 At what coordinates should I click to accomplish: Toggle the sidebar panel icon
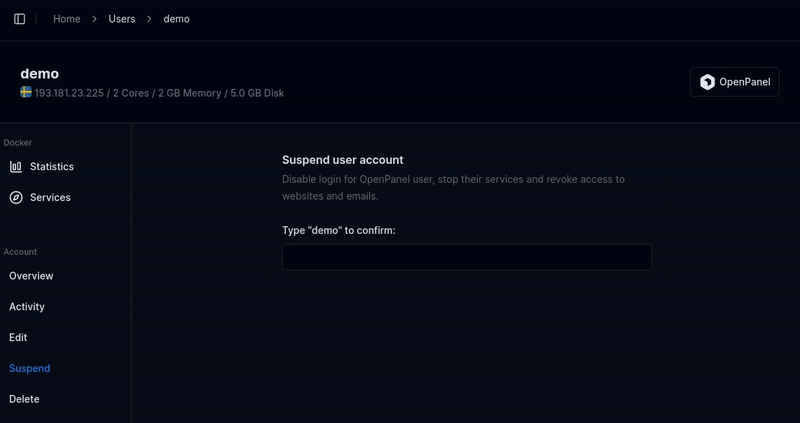click(19, 19)
